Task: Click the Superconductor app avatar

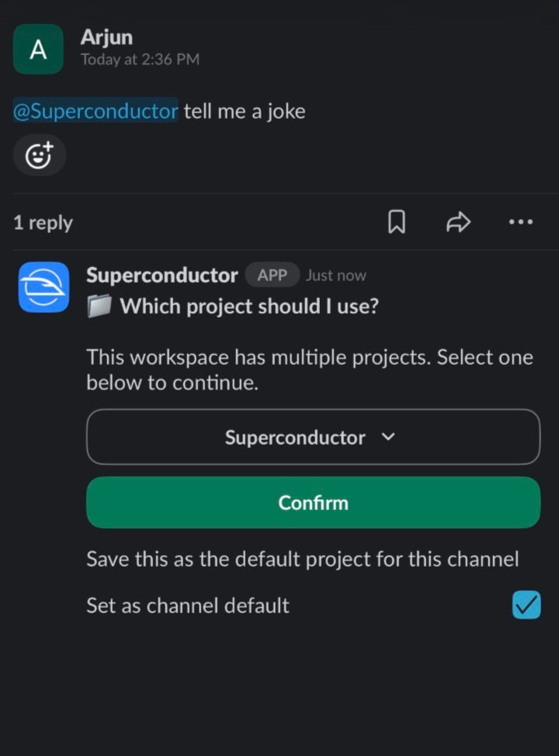Action: 43,287
